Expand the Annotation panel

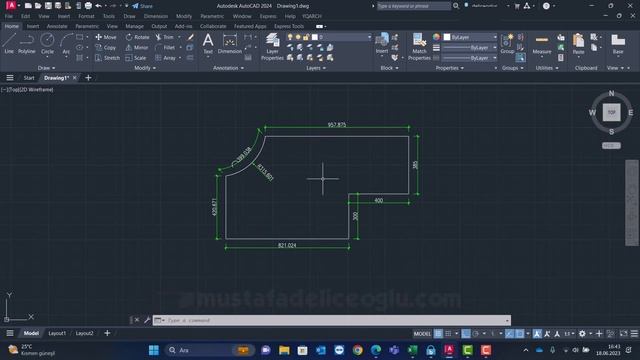tap(228, 68)
